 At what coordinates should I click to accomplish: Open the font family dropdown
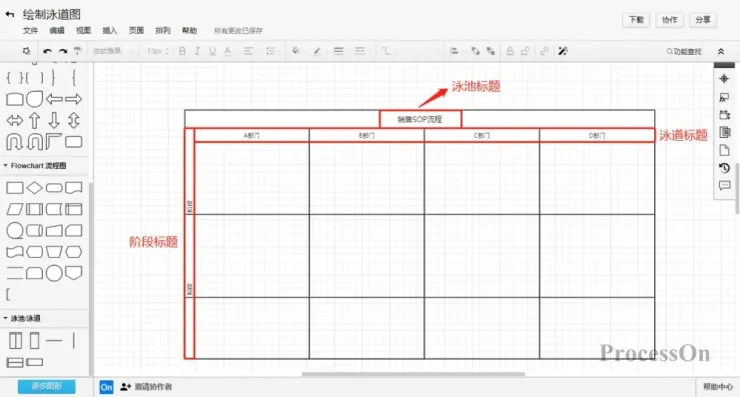point(113,51)
